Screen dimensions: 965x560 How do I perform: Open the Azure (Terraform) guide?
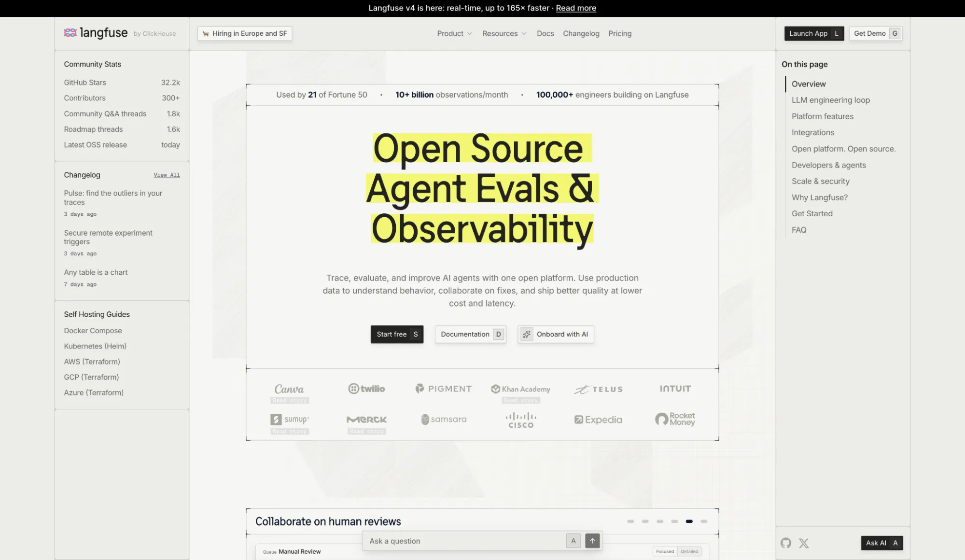point(94,392)
